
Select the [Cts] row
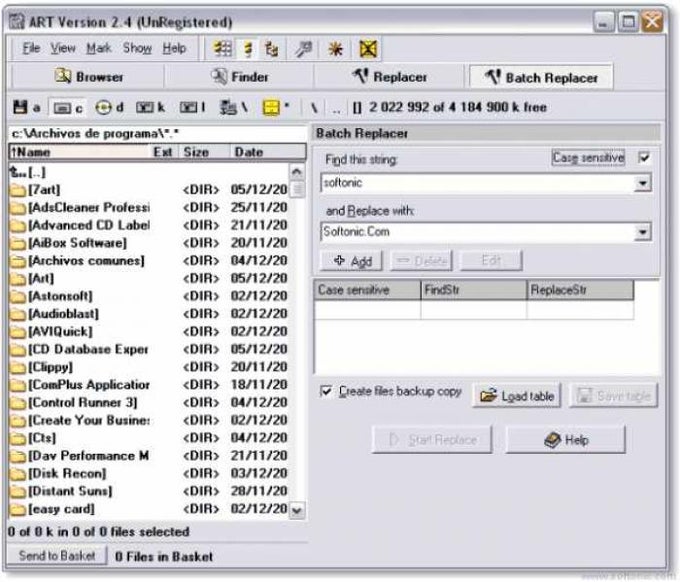tap(148, 438)
